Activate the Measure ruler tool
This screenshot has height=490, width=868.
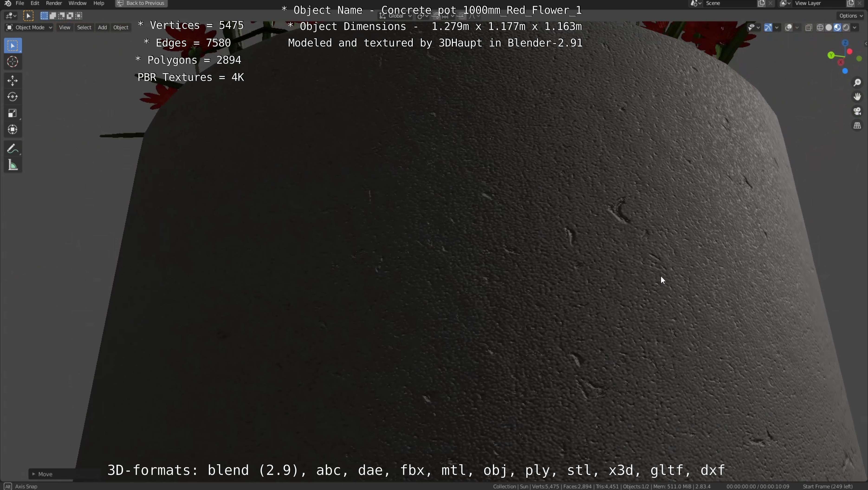(13, 165)
